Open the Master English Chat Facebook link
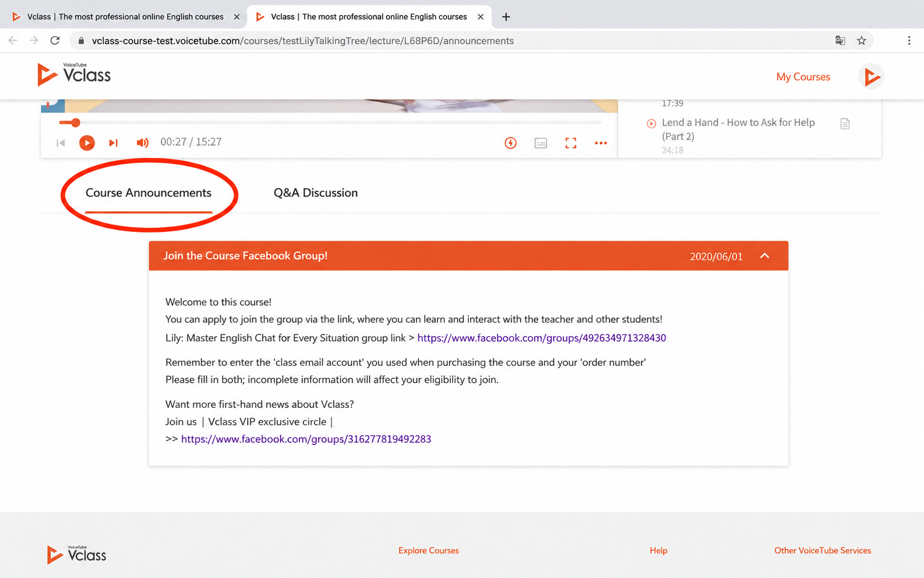 click(542, 338)
